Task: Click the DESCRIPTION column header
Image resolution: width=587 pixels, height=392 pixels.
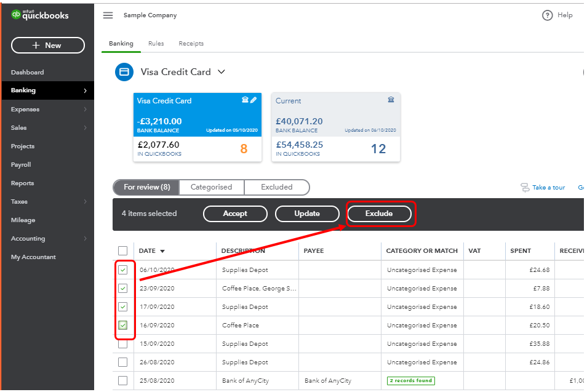Action: tap(243, 251)
